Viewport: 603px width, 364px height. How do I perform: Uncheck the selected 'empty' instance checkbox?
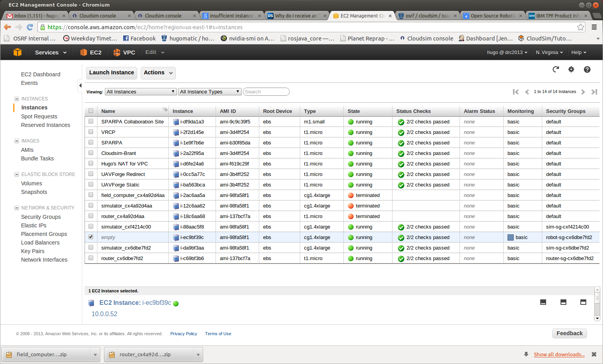tap(91, 237)
